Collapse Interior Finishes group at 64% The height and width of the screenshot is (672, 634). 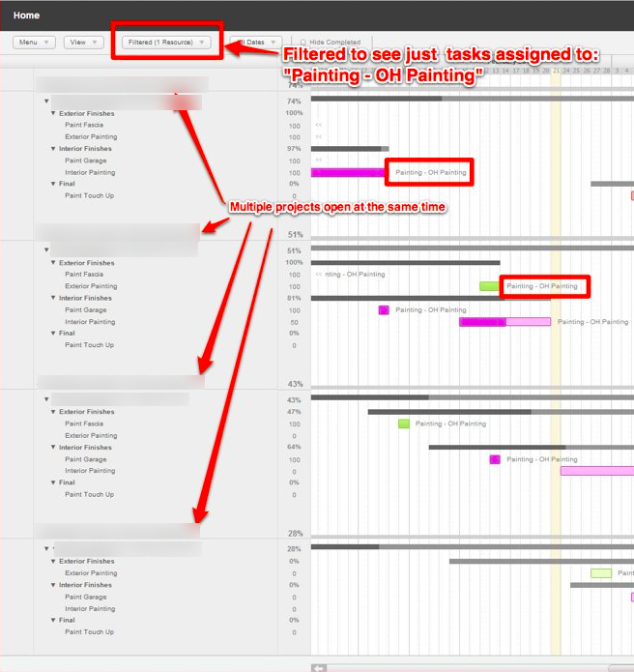pos(53,447)
